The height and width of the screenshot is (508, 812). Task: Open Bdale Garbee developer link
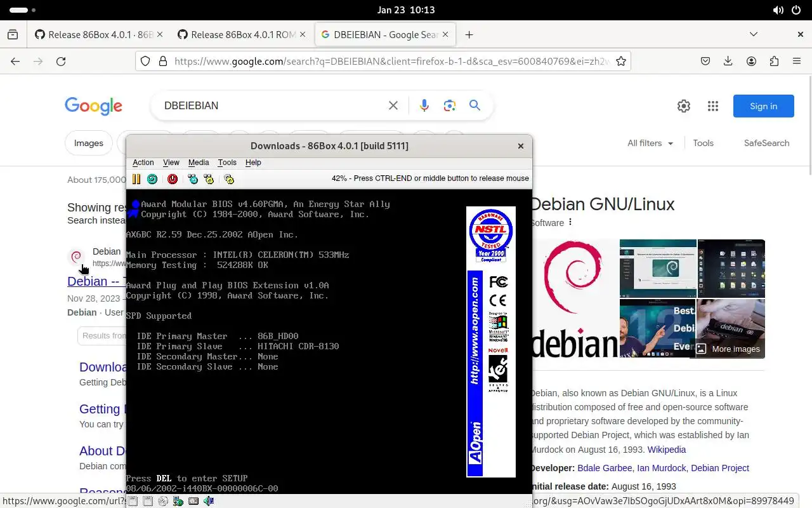(605, 468)
